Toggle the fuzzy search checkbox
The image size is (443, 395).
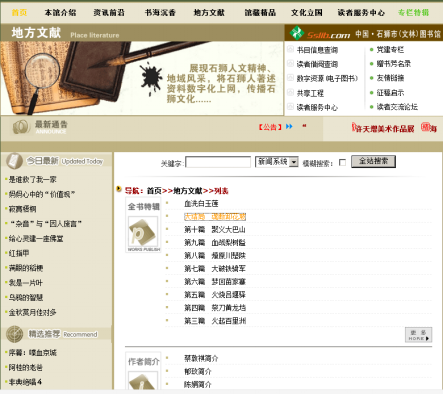[x=342, y=162]
